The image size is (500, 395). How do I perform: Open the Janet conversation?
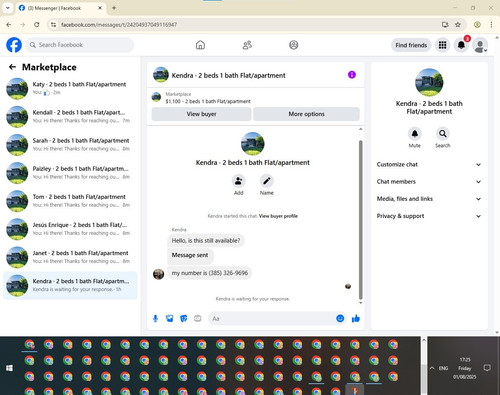(x=70, y=257)
